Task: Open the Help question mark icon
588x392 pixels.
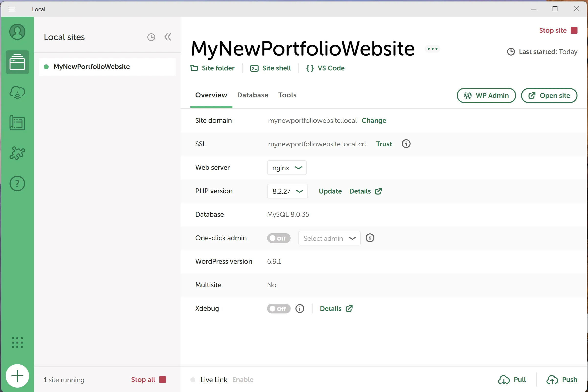Action: coord(17,184)
